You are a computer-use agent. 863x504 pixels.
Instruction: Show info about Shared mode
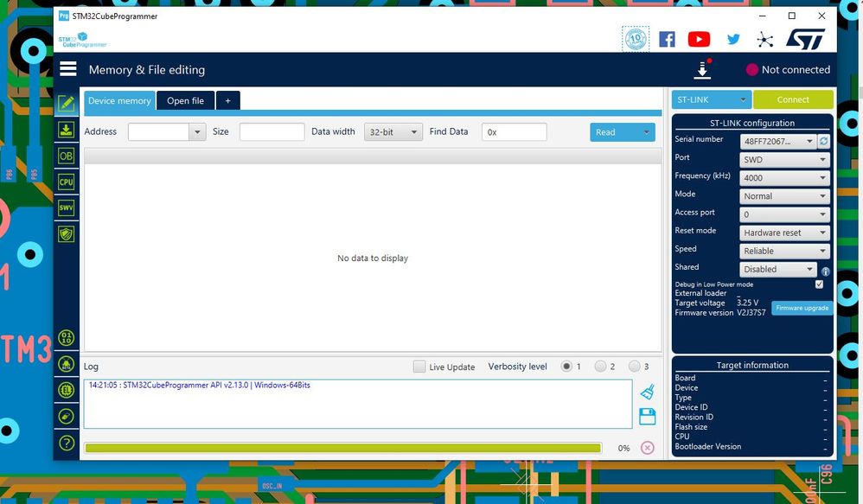point(825,271)
